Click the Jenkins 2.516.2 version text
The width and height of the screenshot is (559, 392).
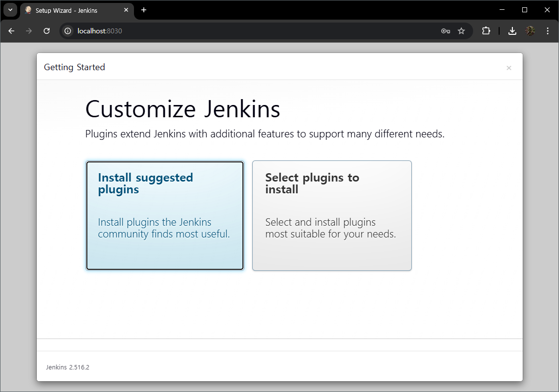(67, 367)
